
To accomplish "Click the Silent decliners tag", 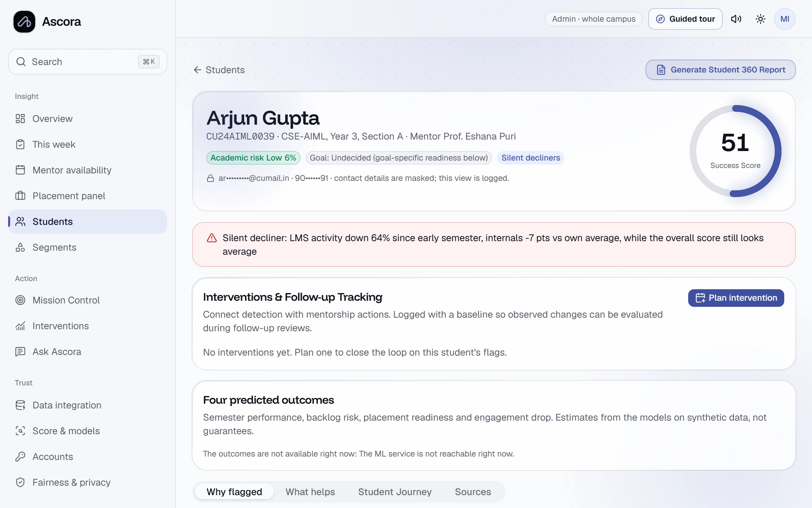I will (x=531, y=158).
